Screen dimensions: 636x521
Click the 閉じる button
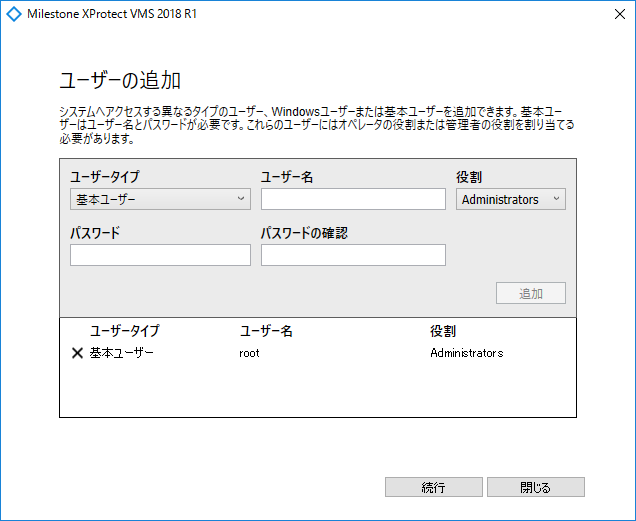536,487
